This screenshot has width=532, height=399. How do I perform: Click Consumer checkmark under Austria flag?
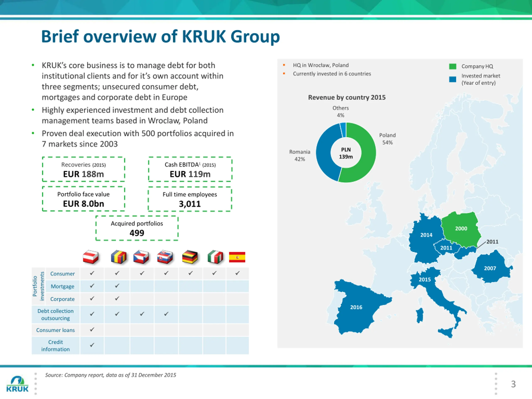click(x=92, y=273)
